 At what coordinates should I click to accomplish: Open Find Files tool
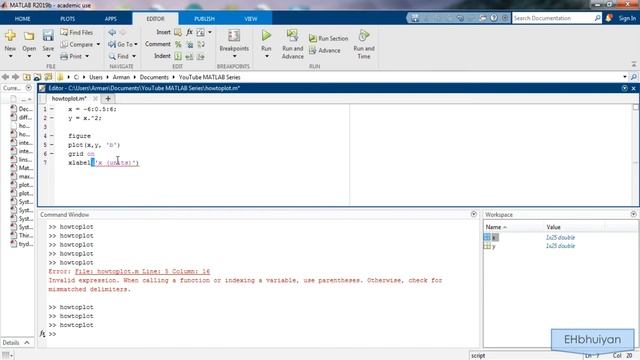point(76,32)
